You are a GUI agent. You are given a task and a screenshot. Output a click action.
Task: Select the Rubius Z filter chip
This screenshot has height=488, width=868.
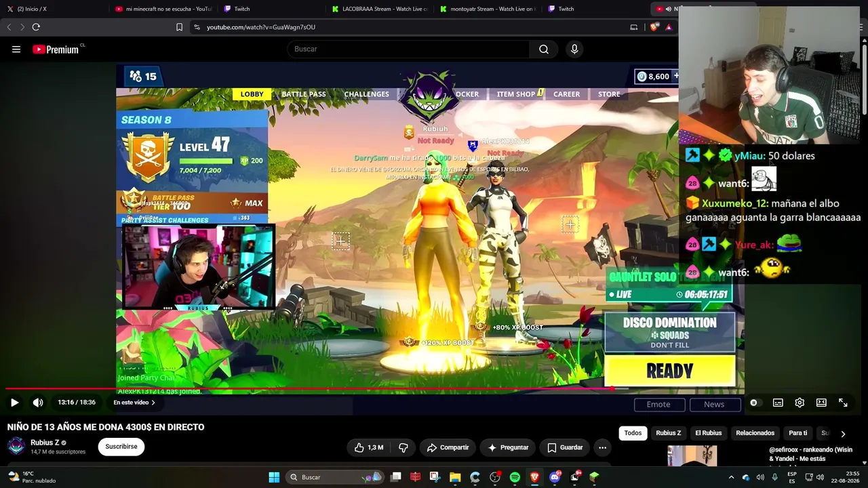[668, 433]
